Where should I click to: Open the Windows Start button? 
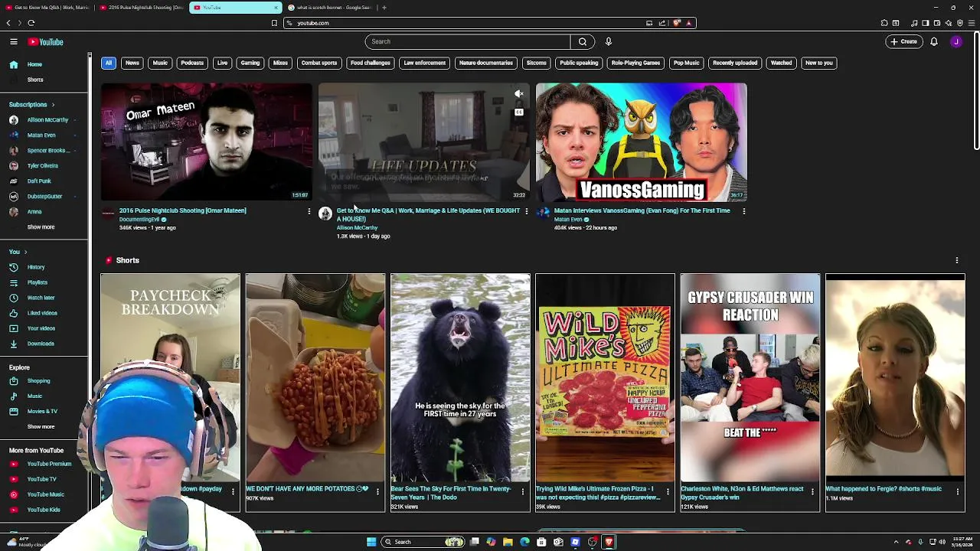pyautogui.click(x=371, y=542)
